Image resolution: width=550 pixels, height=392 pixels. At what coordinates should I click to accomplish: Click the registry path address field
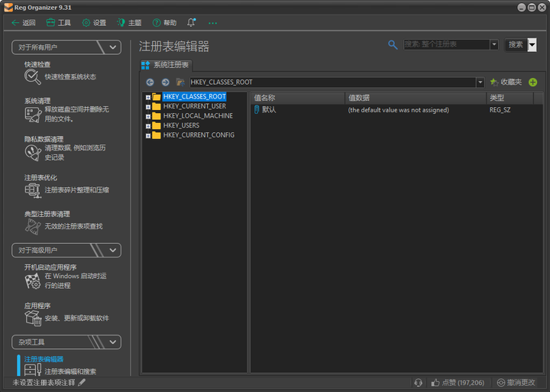click(x=332, y=82)
